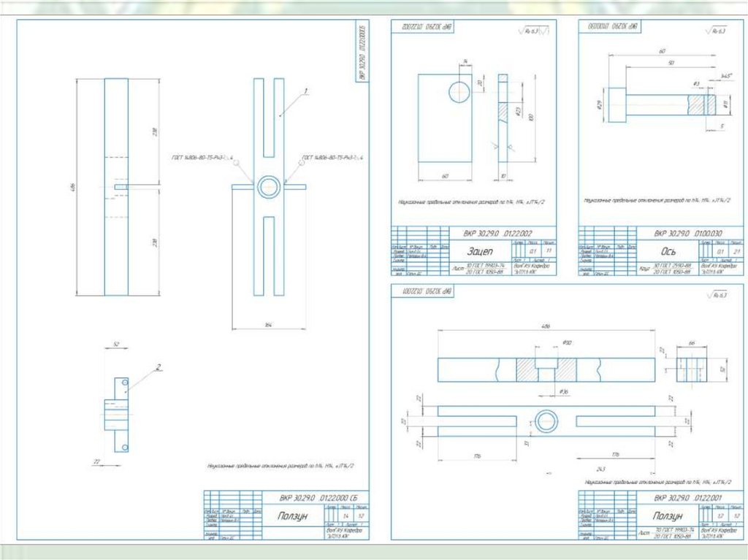Click the "Ось" part name

pyautogui.click(x=668, y=251)
